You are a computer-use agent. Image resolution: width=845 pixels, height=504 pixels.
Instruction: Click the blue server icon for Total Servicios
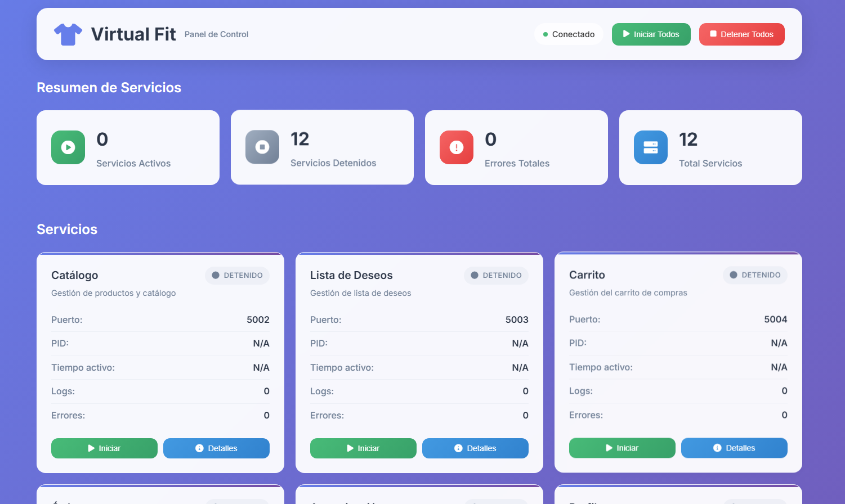(x=651, y=147)
